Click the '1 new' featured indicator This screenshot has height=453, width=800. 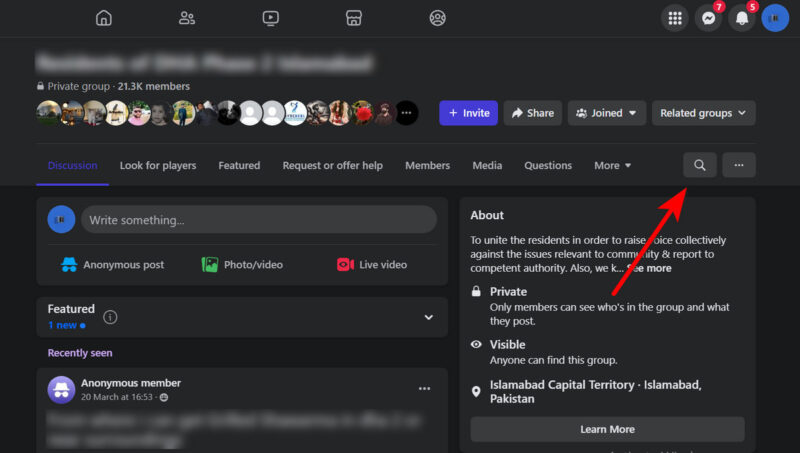click(66, 325)
